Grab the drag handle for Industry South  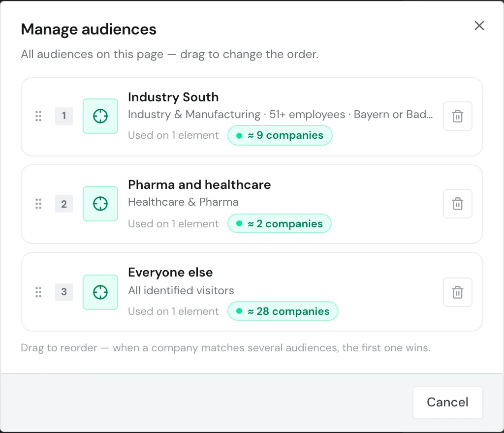(38, 116)
